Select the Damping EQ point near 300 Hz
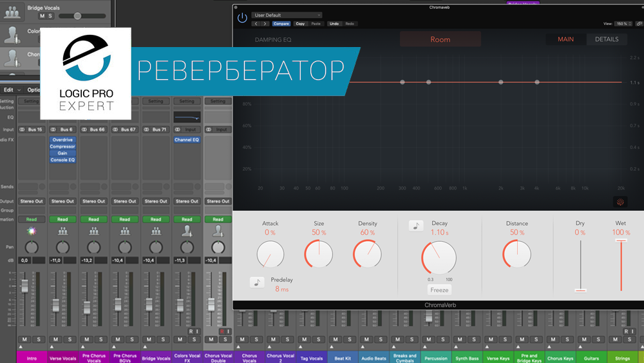The image size is (644, 363). click(402, 83)
